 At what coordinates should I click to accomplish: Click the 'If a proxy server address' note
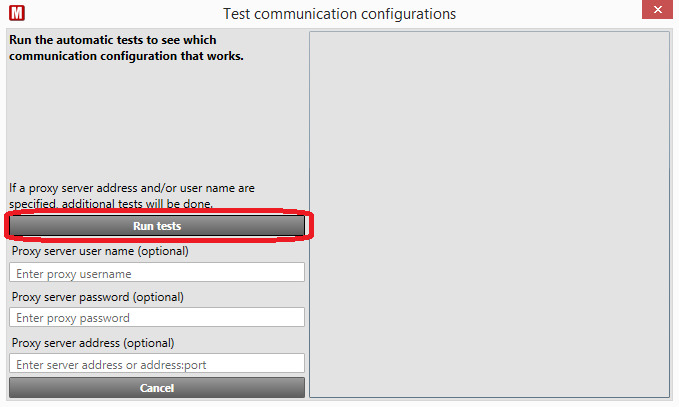pos(132,196)
